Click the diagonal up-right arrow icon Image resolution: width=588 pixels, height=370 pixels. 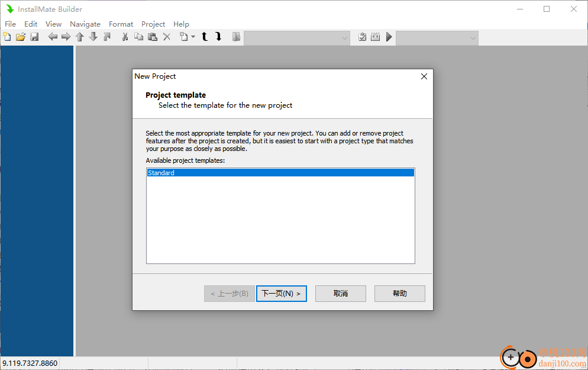point(107,37)
